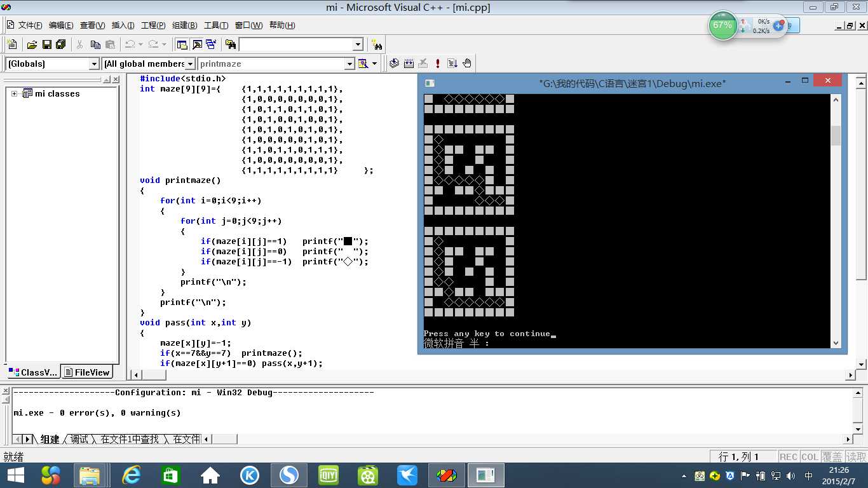Click the hand Insert Breakpoint icon
The image size is (868, 488).
click(467, 64)
